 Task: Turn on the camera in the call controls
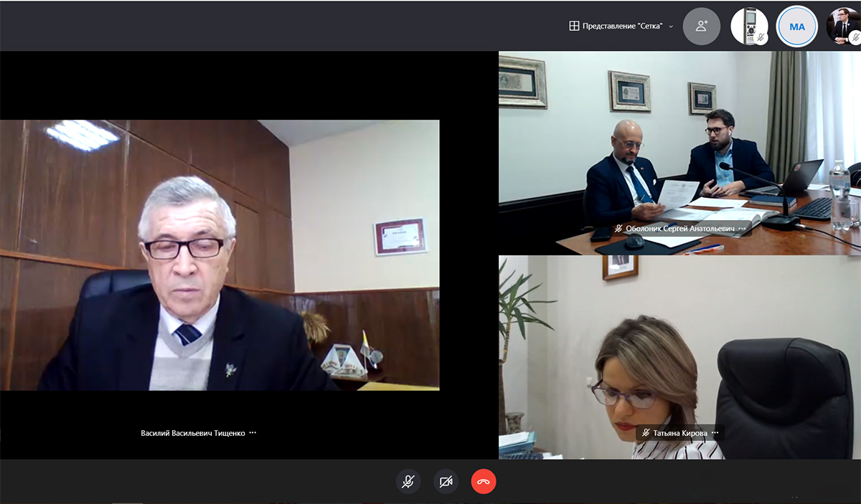point(446,481)
